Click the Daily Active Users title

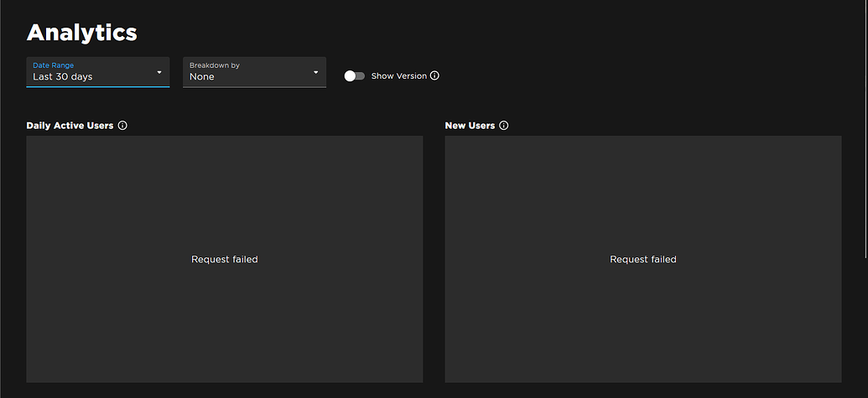click(70, 126)
